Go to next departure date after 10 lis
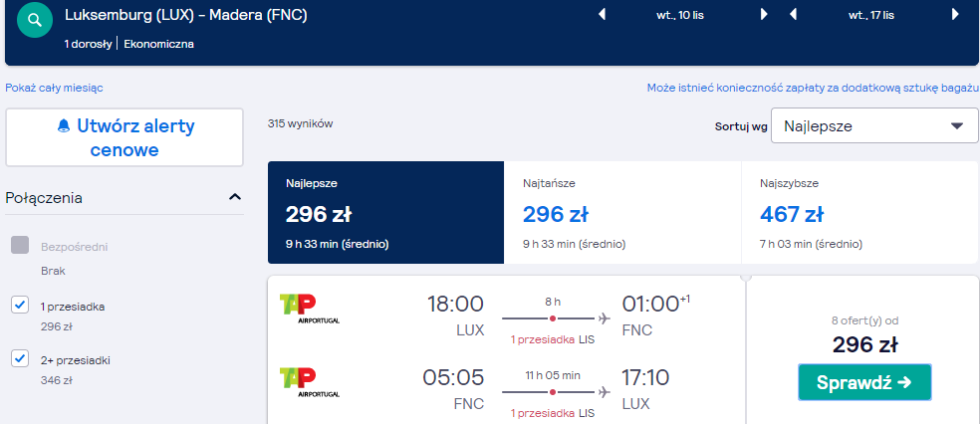Image resolution: width=980 pixels, height=424 pixels. pyautogui.click(x=764, y=14)
